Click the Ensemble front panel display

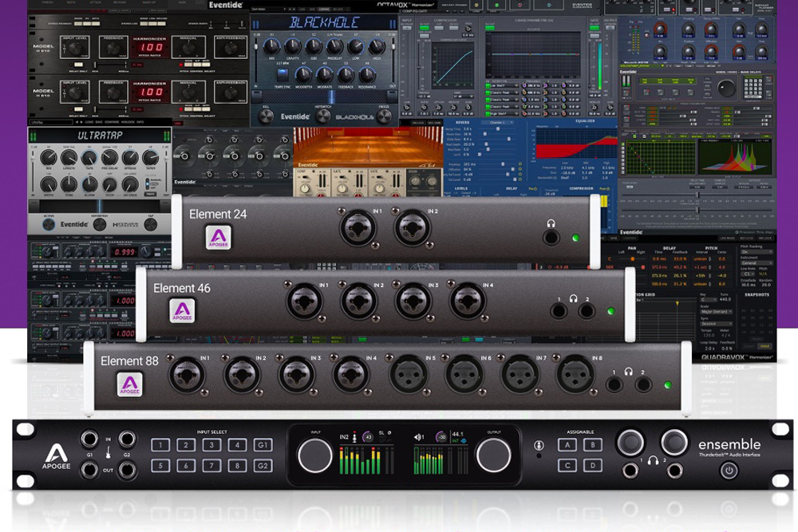click(404, 455)
